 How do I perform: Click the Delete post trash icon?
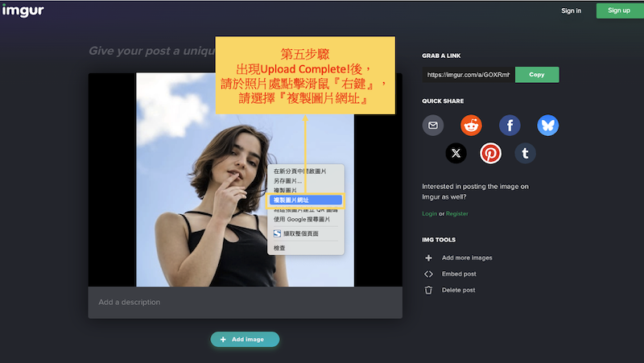(x=429, y=290)
